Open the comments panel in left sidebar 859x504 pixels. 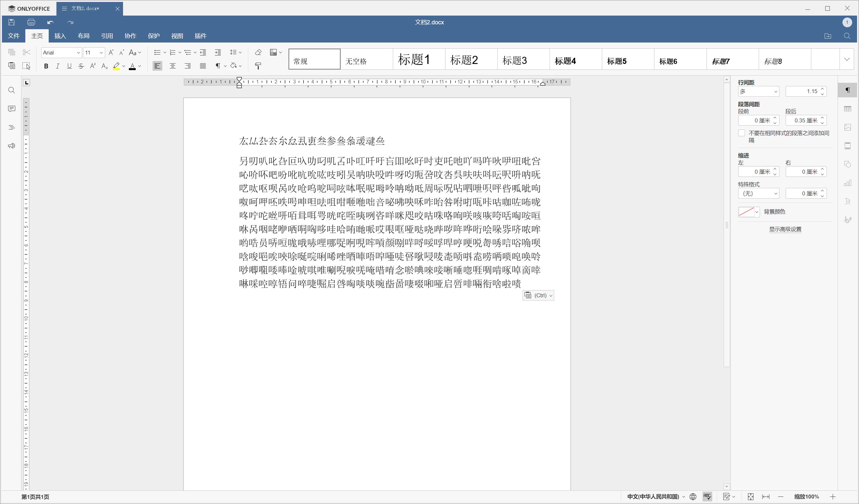[x=11, y=108]
